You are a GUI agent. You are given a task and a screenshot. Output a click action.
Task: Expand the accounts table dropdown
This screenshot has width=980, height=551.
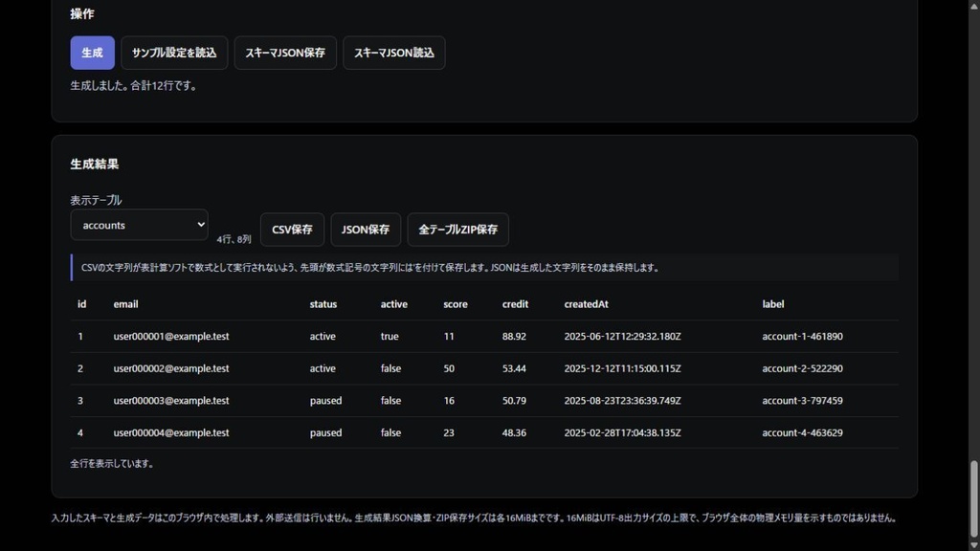tap(139, 225)
